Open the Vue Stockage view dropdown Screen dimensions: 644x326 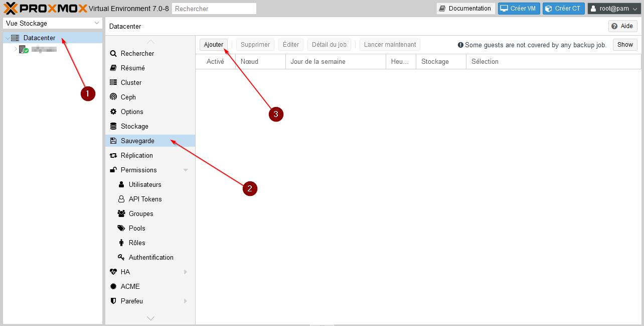53,23
